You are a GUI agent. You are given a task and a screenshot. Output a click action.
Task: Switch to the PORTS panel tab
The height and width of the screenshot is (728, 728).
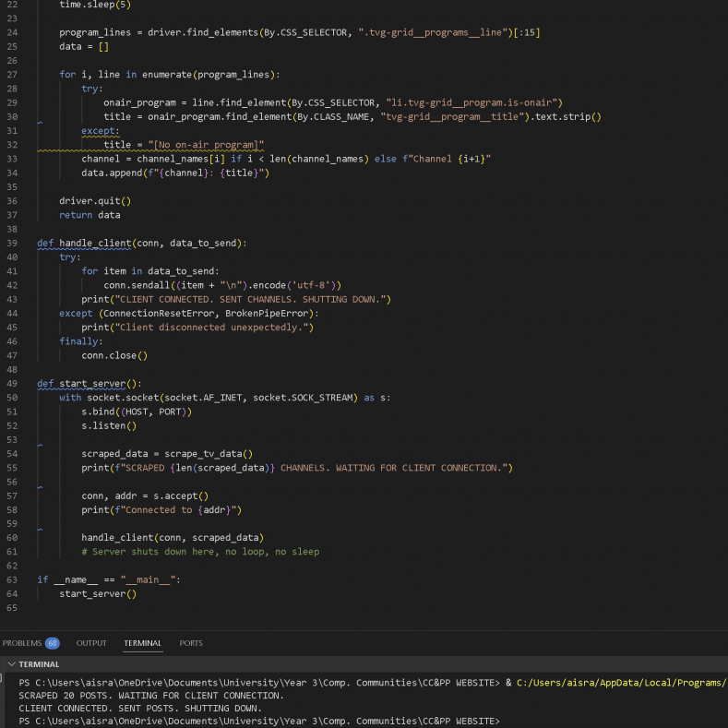coord(191,643)
